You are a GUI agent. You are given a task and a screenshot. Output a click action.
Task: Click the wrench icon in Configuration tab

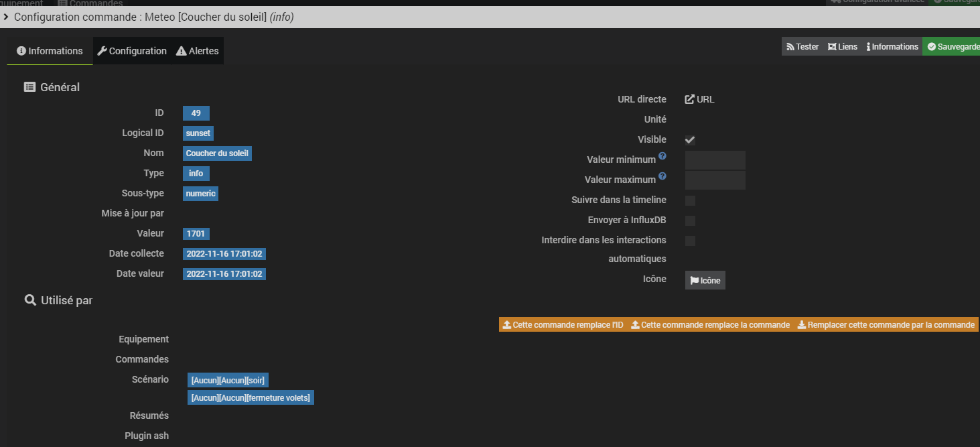(102, 51)
